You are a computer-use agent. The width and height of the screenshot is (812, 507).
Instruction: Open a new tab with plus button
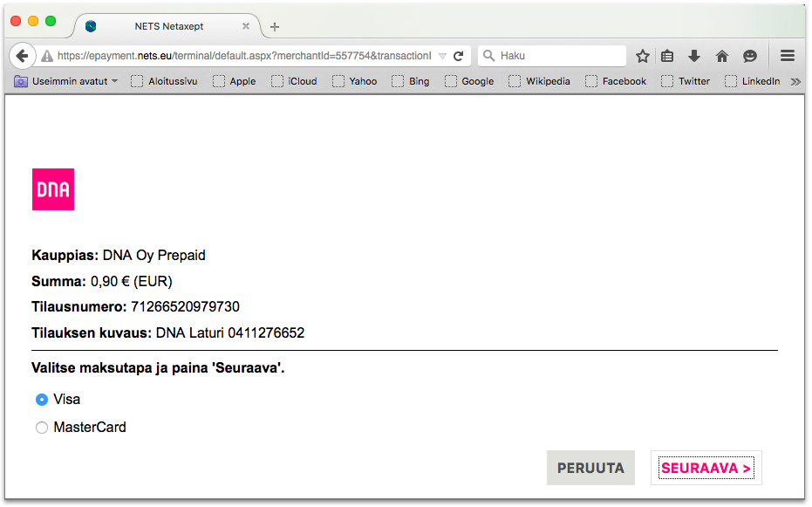275,27
